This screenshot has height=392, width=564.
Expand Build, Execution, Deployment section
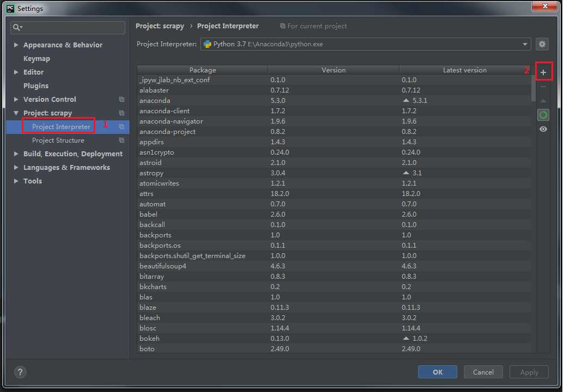[x=16, y=154]
